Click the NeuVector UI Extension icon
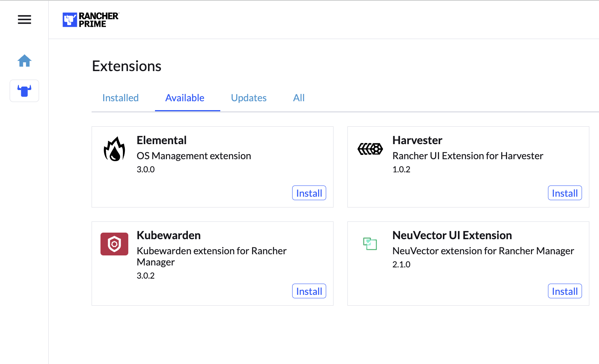This screenshot has width=599, height=364. tap(370, 243)
